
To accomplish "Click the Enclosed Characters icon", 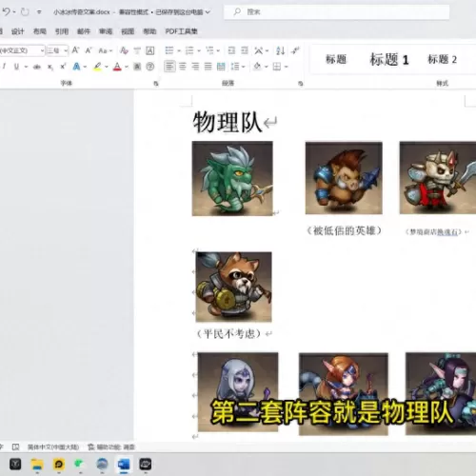I will coord(149,67).
